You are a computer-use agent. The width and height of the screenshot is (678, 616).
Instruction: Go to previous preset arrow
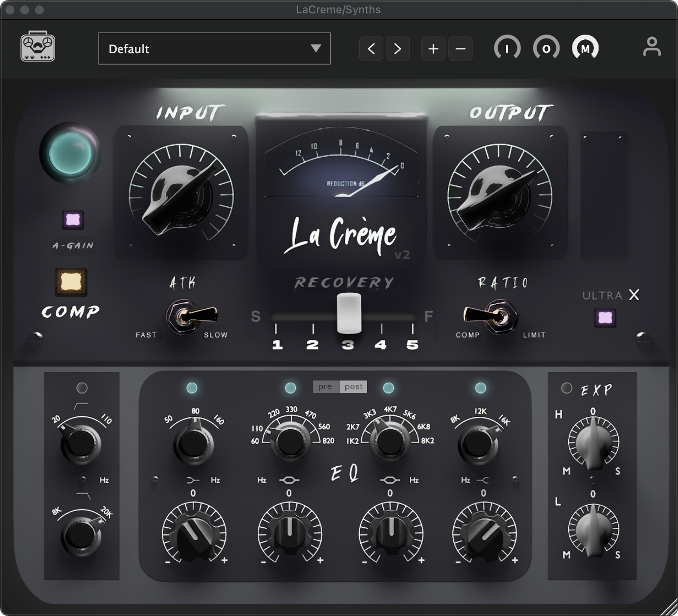tap(371, 49)
